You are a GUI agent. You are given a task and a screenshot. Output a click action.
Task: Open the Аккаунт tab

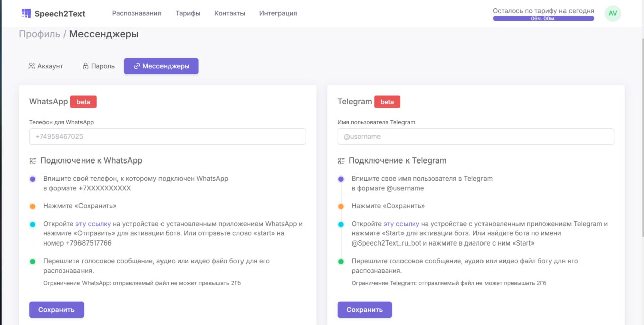coord(46,66)
